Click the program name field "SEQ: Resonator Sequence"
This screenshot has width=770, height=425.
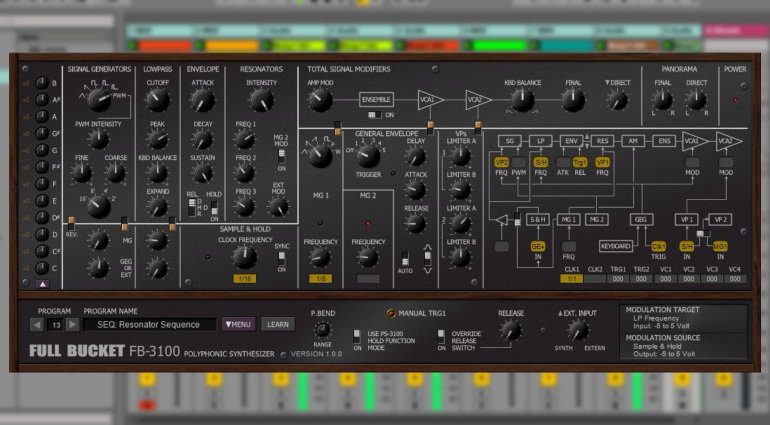click(x=149, y=324)
